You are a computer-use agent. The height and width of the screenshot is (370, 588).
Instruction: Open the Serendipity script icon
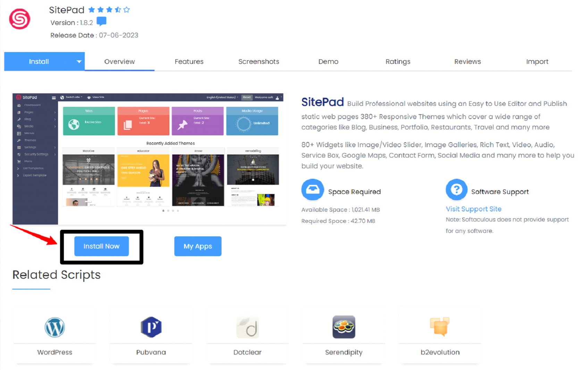pos(344,327)
